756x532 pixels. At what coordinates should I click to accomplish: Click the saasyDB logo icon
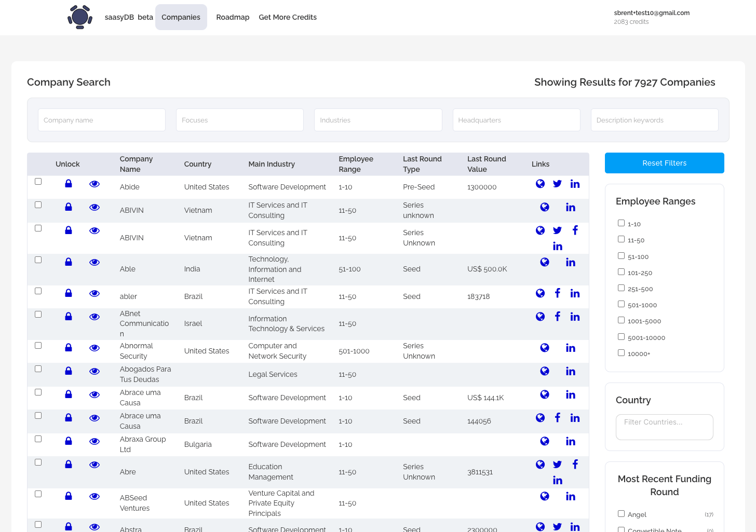click(x=80, y=17)
